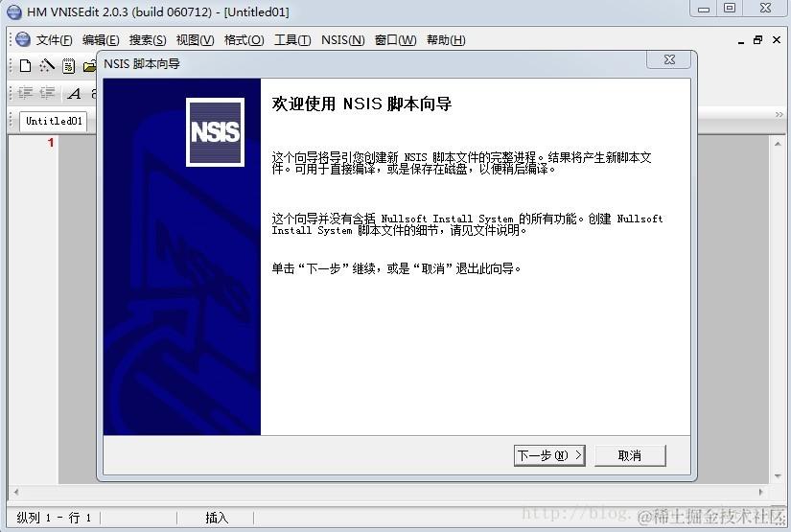Close the NSIS 脚本向导 dialog

tap(669, 59)
